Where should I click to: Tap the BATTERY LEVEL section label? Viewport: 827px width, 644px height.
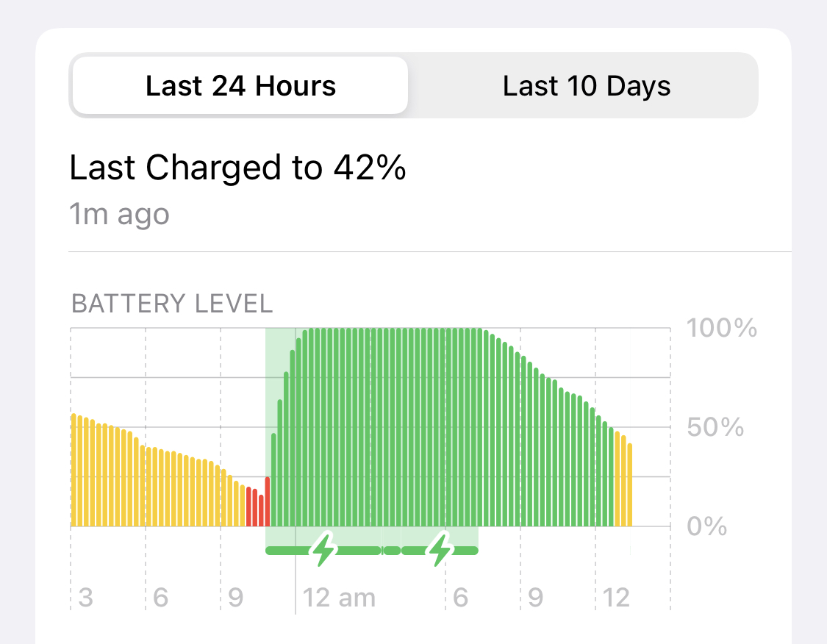point(172,304)
